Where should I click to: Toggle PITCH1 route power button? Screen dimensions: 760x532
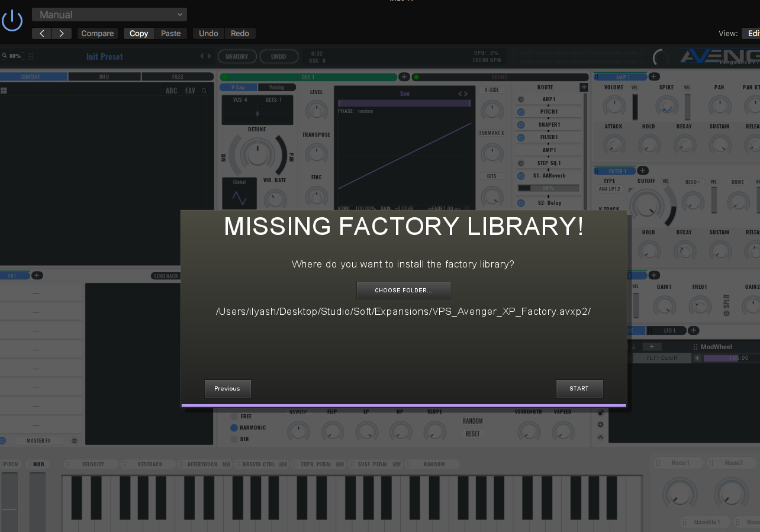521,112
